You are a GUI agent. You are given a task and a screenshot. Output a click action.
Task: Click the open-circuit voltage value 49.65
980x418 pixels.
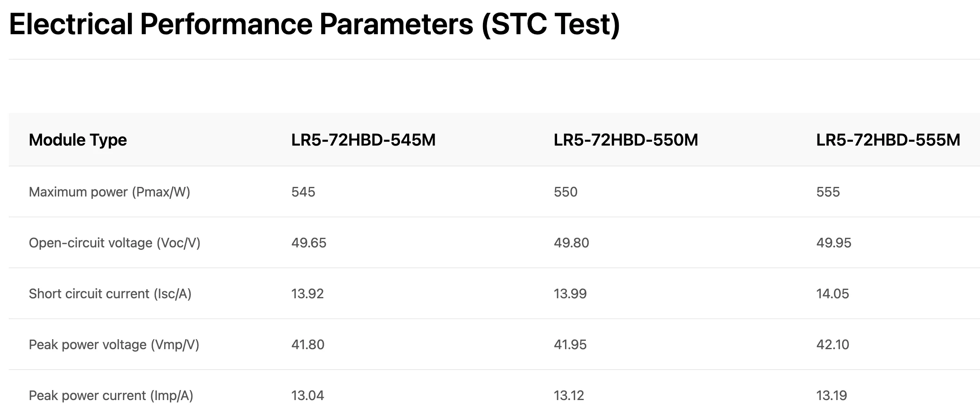click(309, 243)
